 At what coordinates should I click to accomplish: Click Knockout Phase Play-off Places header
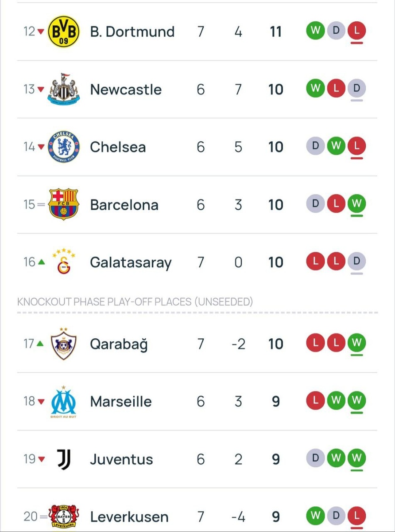135,302
